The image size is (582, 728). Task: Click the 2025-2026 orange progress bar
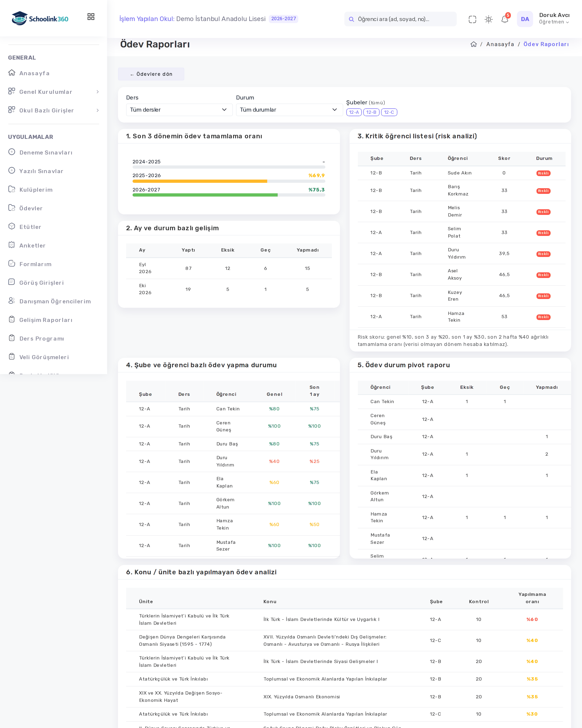[x=200, y=181]
